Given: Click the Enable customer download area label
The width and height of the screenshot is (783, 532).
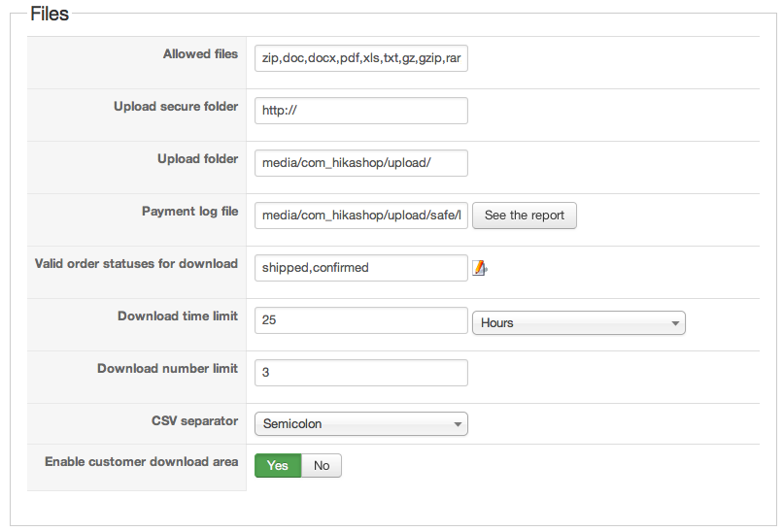Looking at the screenshot, I should pyautogui.click(x=141, y=462).
